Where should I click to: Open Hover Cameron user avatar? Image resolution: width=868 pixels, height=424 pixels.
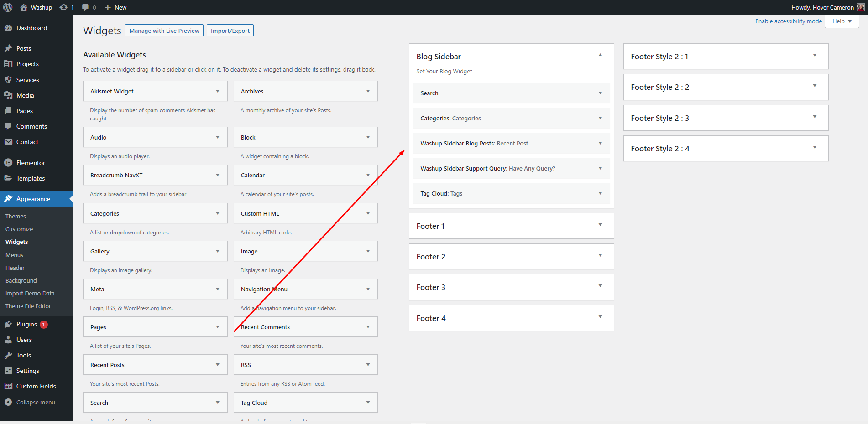860,7
